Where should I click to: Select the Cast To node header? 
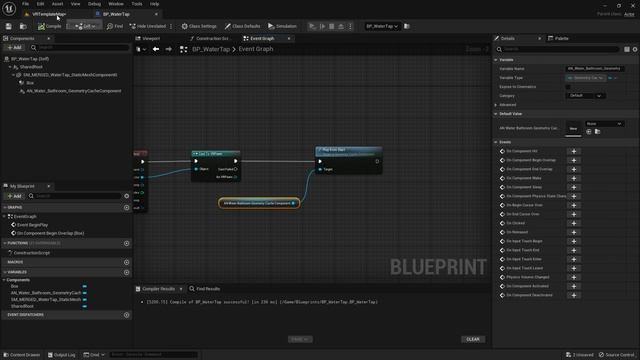(216, 154)
